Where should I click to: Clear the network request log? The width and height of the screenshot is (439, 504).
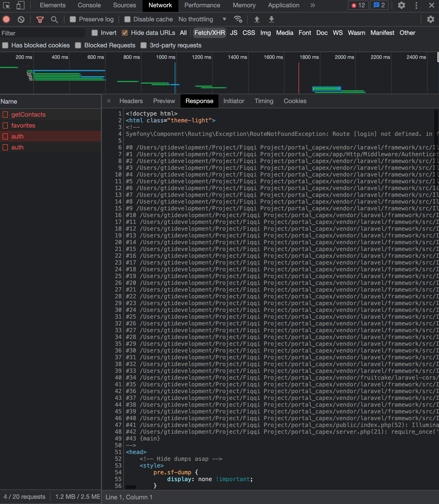click(x=21, y=19)
